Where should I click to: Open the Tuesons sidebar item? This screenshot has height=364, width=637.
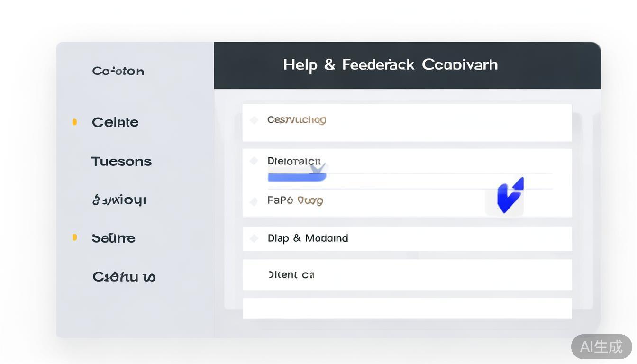(x=121, y=162)
